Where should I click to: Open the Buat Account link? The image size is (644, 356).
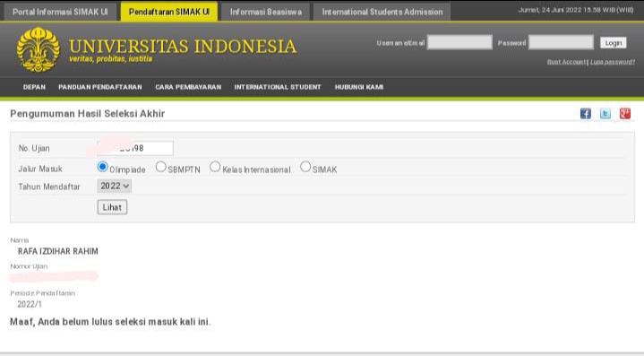point(566,62)
